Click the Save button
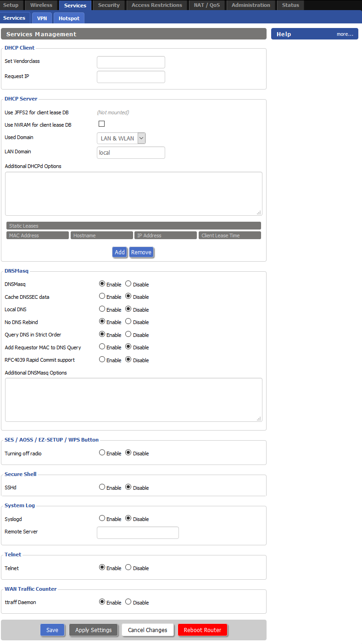The image size is (362, 644). 52,630
